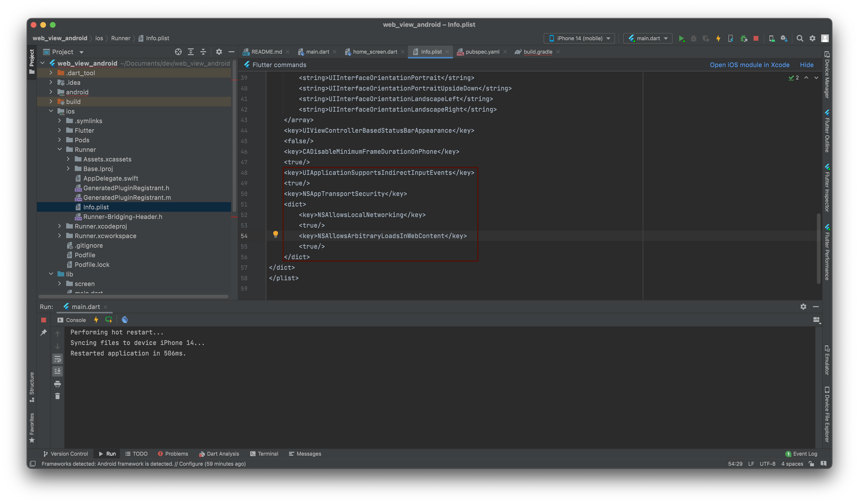The height and width of the screenshot is (504, 859).
Task: Click the green Run main.dart button
Action: coord(681,39)
